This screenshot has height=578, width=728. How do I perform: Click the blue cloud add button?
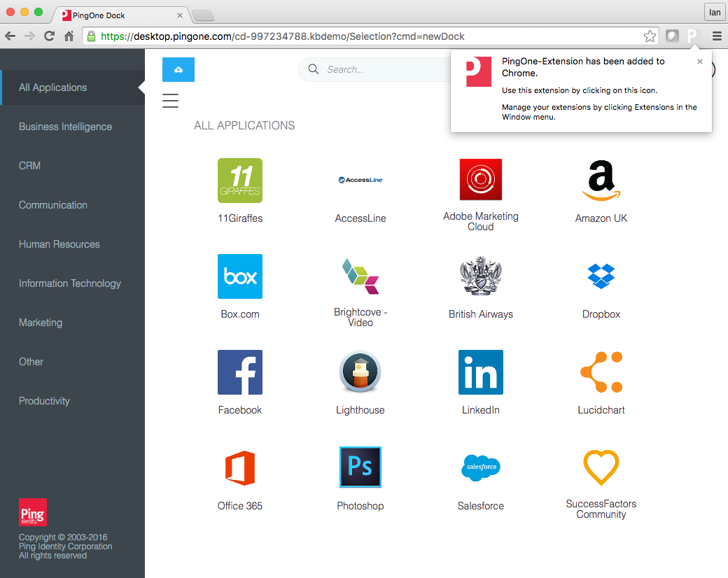click(x=178, y=69)
